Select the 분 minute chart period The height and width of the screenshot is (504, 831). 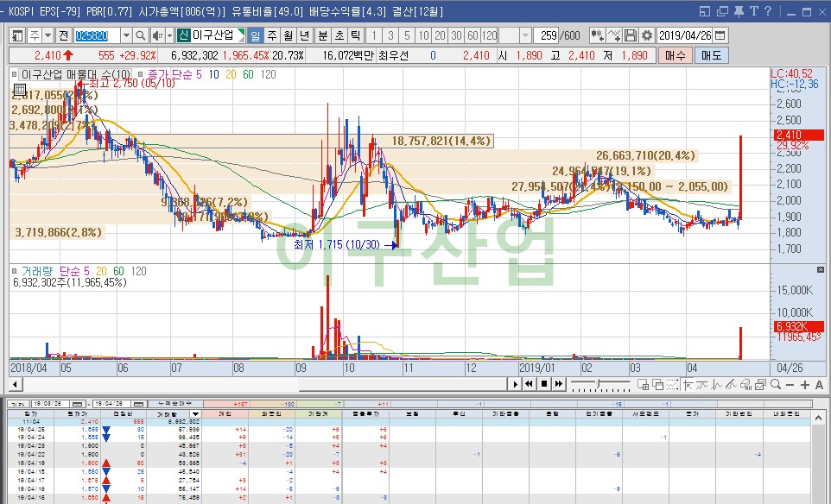322,35
